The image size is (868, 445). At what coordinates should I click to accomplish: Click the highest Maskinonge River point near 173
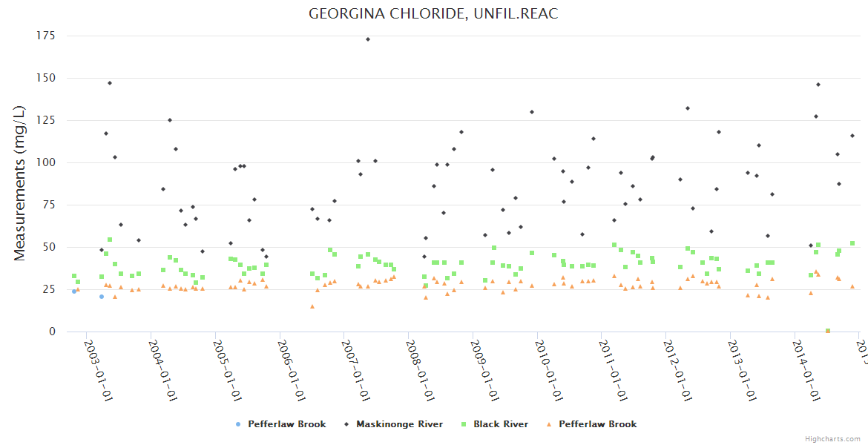[x=368, y=39]
